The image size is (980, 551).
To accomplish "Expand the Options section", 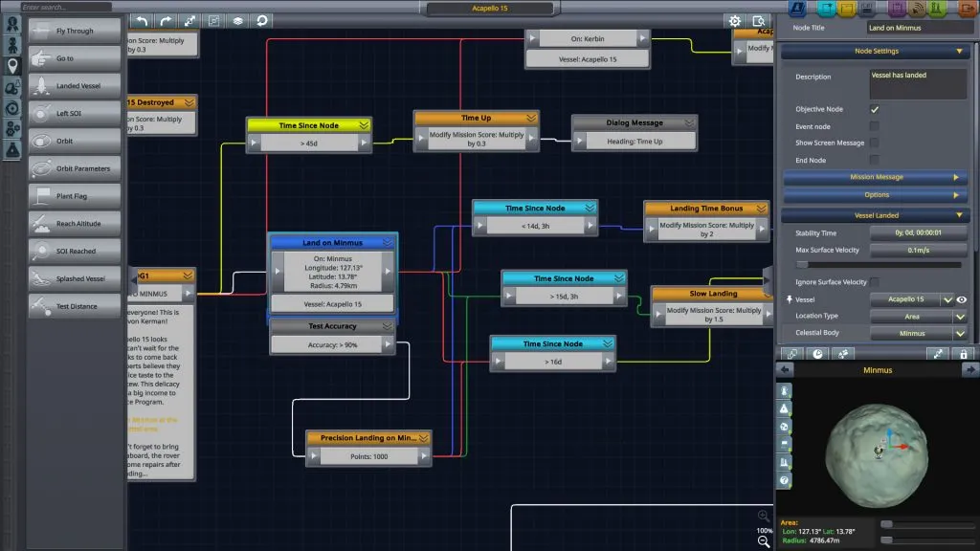I will point(876,195).
